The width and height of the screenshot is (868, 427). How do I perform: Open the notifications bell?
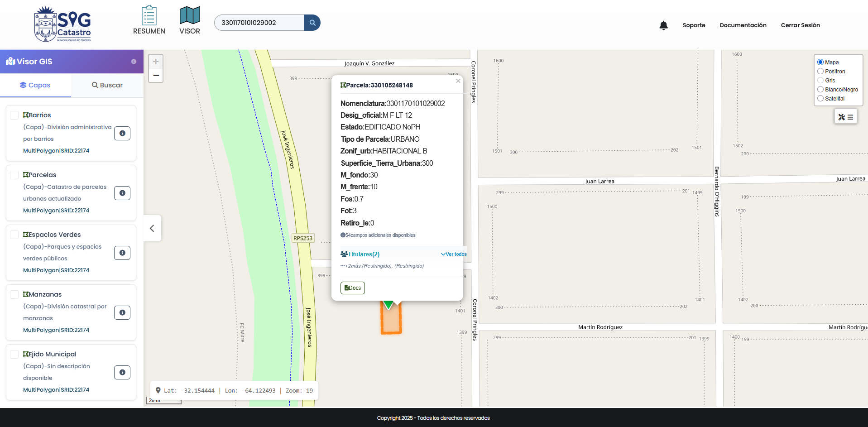tap(663, 25)
